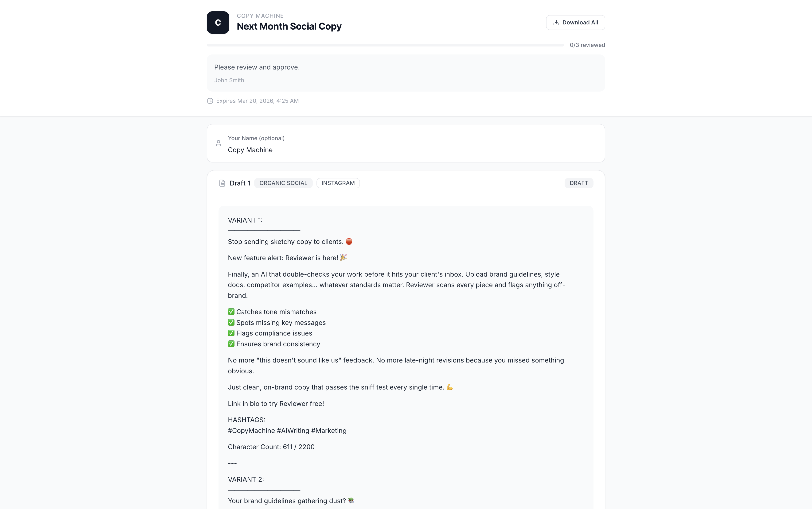This screenshot has width=812, height=509.
Task: Click the clock icon beside the expiry date
Action: [x=210, y=101]
